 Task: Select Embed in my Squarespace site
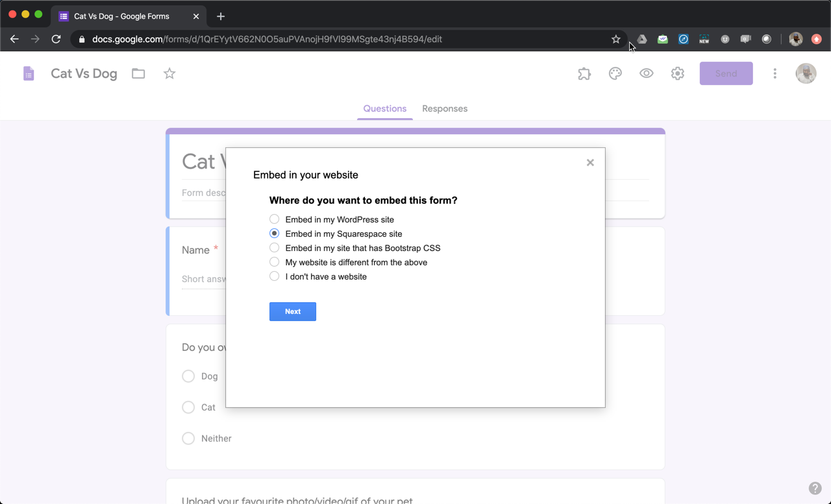click(x=274, y=234)
